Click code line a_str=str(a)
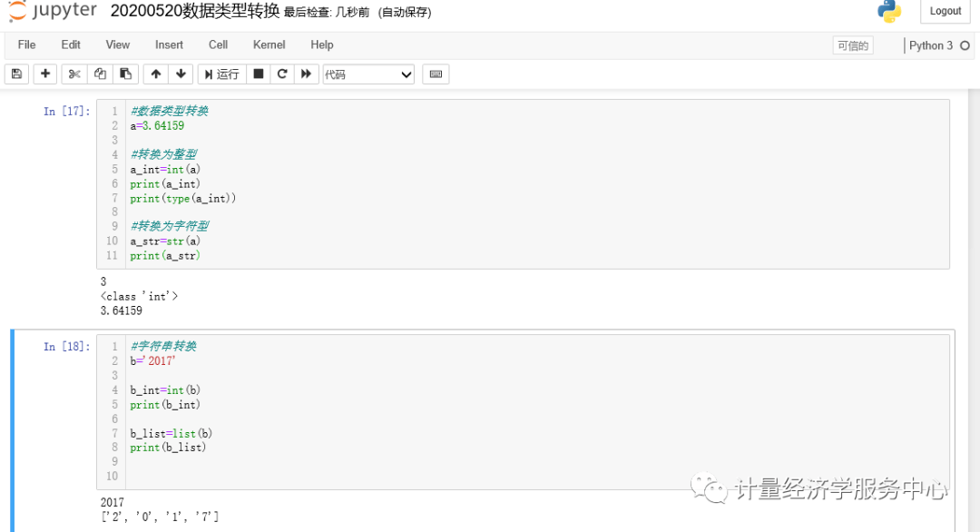The width and height of the screenshot is (980, 532). [165, 241]
